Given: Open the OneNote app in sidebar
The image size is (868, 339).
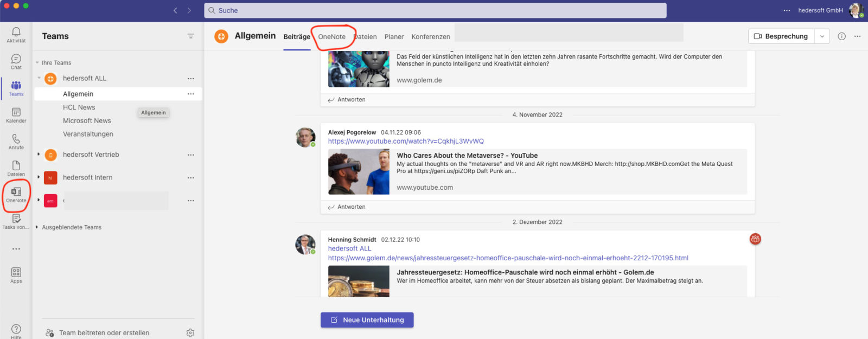Looking at the screenshot, I should click(x=16, y=195).
